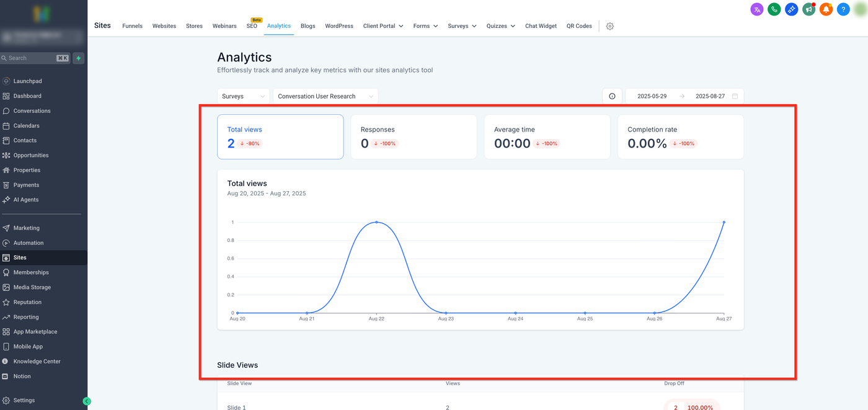Switch to the Funnels tab
Image resolution: width=868 pixels, height=410 pixels.
click(132, 26)
